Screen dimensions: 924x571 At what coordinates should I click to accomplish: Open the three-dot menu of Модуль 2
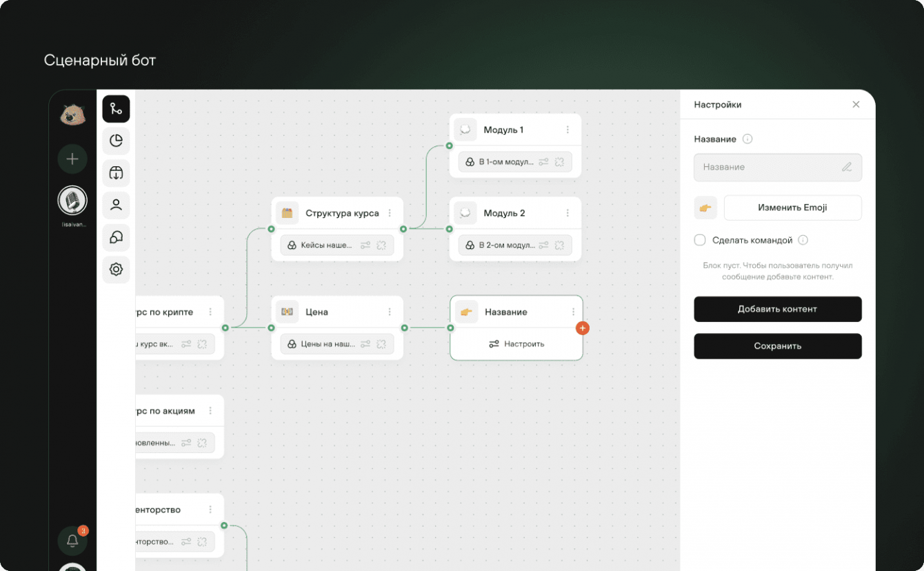click(x=568, y=213)
